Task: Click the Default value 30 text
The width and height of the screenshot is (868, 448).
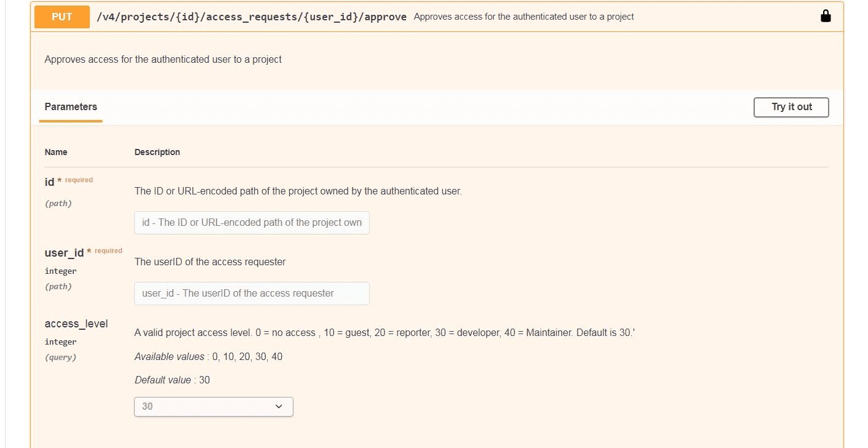Action: click(x=173, y=380)
